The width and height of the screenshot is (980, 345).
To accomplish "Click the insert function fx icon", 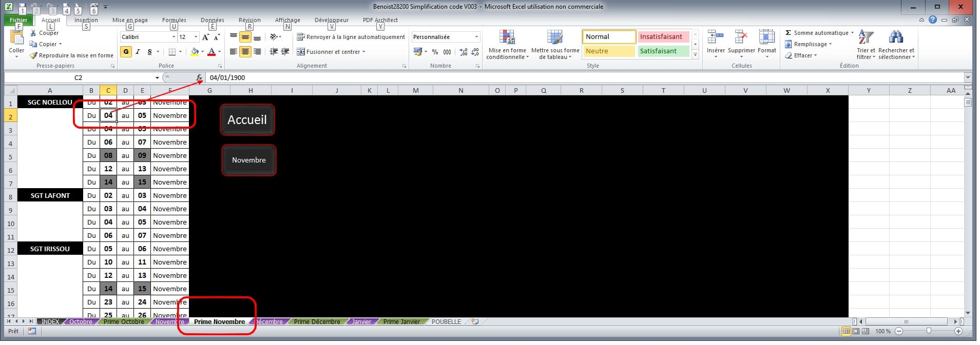I will point(199,77).
